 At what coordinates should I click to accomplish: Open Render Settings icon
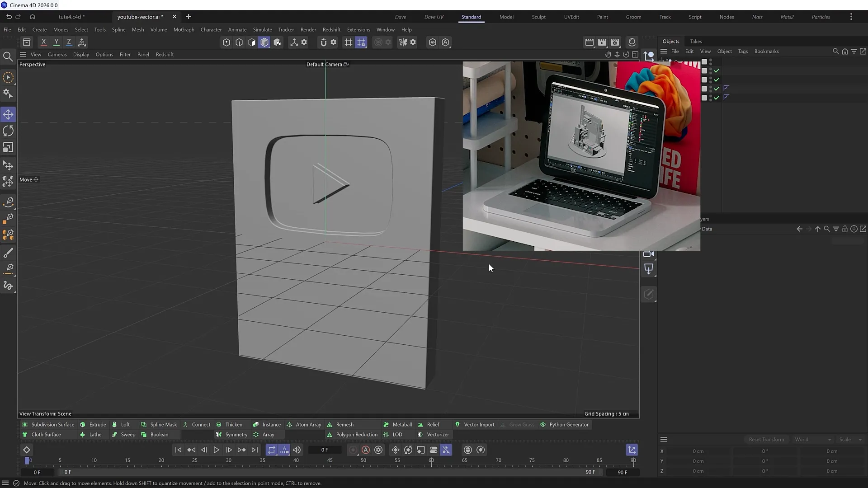615,42
